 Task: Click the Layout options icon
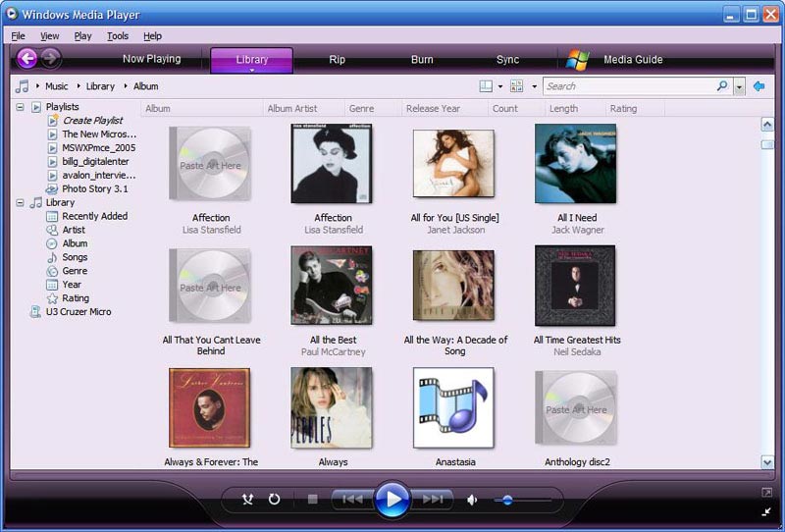point(486,86)
